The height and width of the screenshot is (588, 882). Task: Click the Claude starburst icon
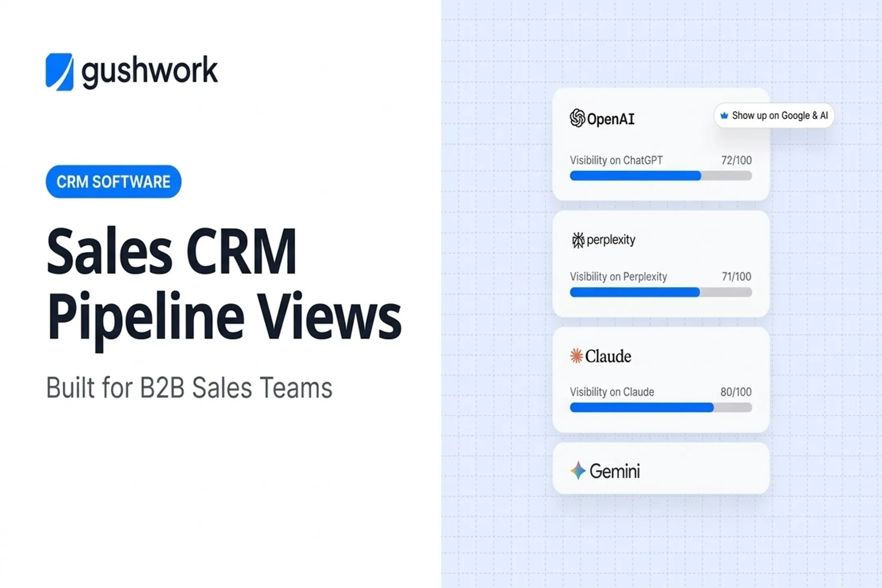point(576,356)
